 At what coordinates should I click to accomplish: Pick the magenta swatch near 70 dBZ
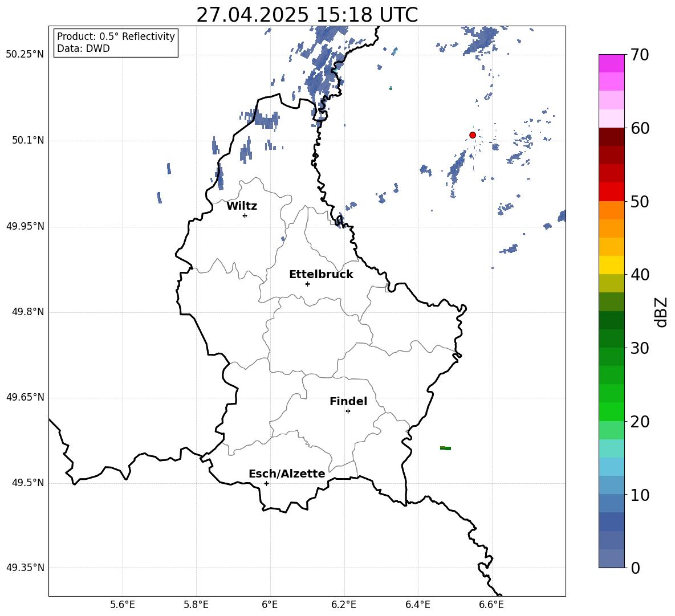coord(611,63)
